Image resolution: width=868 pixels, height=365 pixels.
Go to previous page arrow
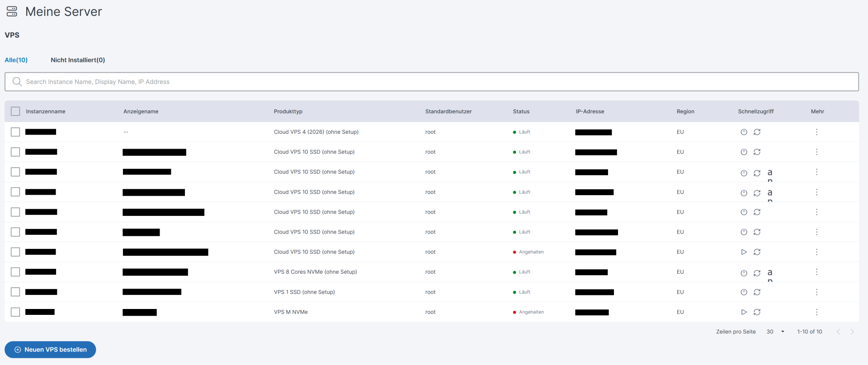(838, 332)
